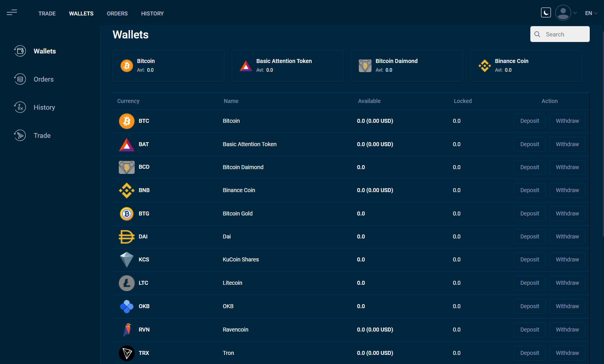Click the Action column header
The height and width of the screenshot is (364, 604).
tap(549, 101)
